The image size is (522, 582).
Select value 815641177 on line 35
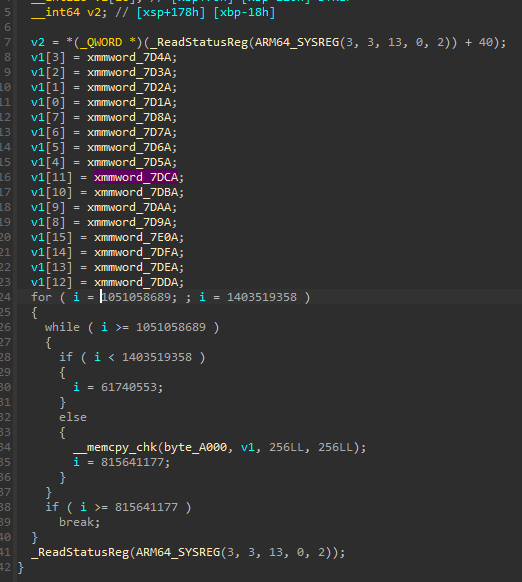point(132,462)
